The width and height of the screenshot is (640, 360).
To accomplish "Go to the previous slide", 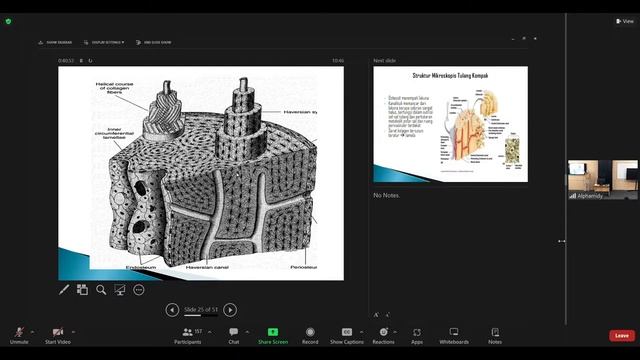I will [172, 310].
